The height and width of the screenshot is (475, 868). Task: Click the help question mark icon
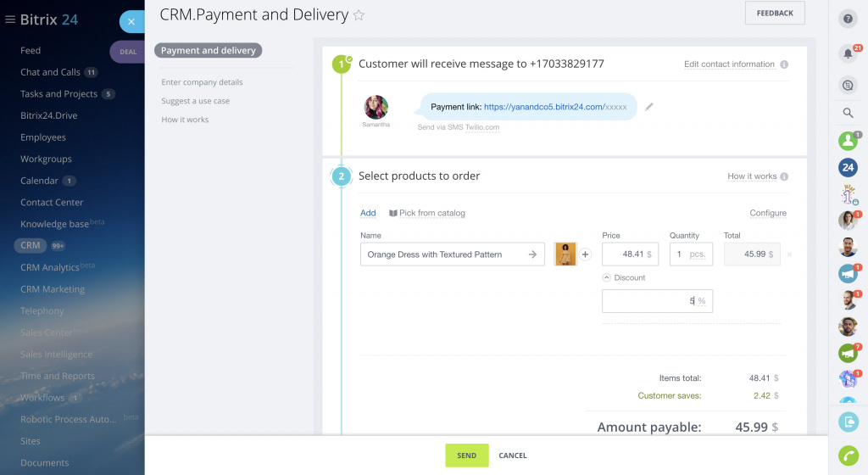tap(848, 19)
